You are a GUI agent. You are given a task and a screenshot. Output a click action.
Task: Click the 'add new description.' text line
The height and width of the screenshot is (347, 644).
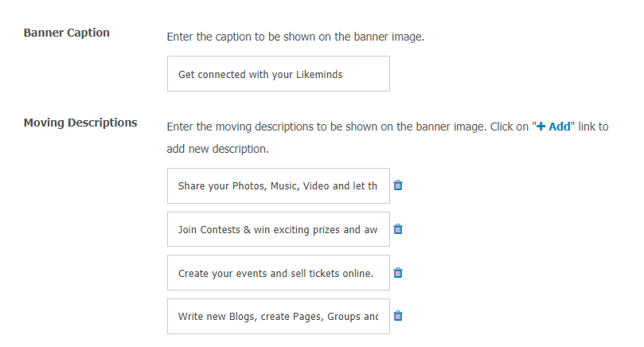pos(217,149)
